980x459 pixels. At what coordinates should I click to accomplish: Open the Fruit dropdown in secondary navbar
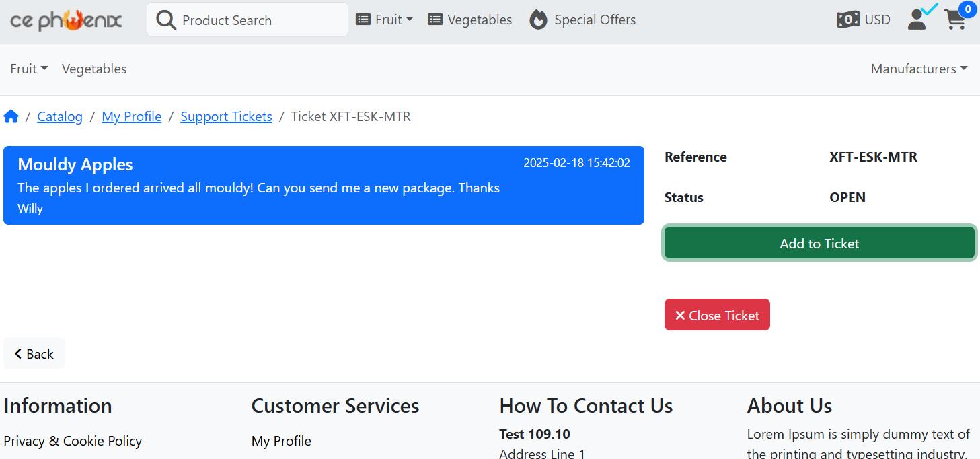coord(29,69)
